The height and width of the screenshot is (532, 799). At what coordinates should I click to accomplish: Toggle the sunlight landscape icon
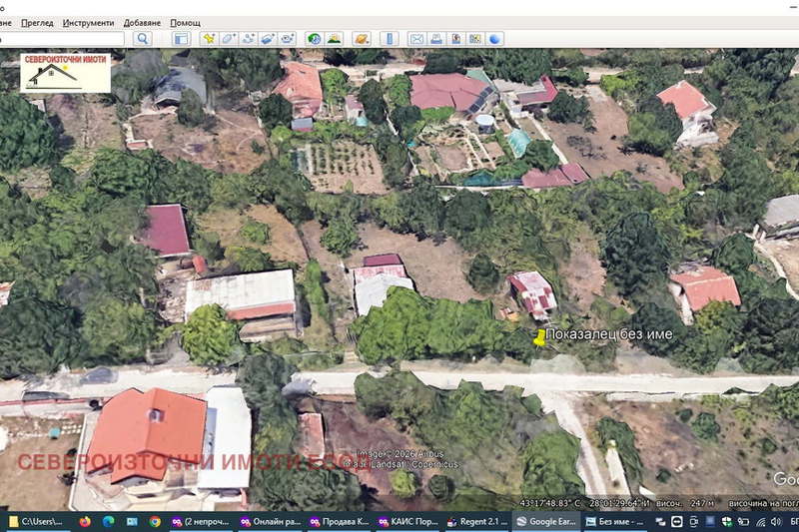click(x=334, y=39)
